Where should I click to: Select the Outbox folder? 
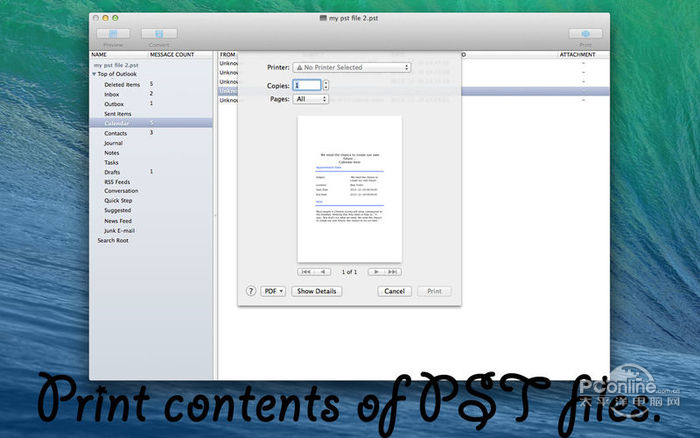(114, 104)
